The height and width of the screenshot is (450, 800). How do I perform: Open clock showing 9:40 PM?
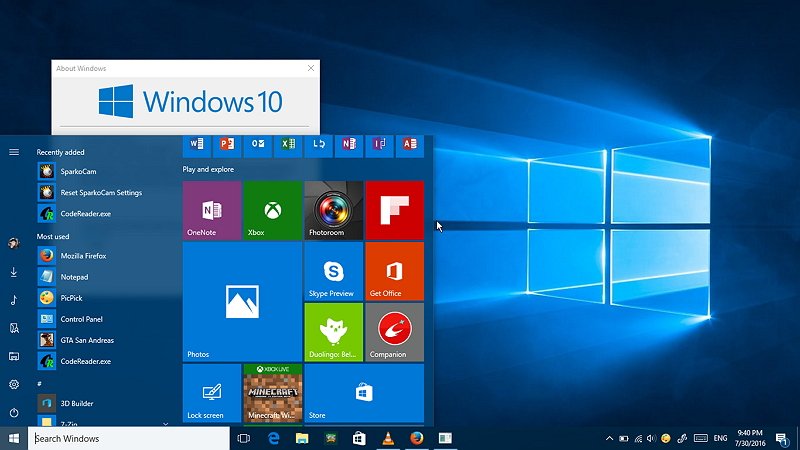click(x=750, y=438)
